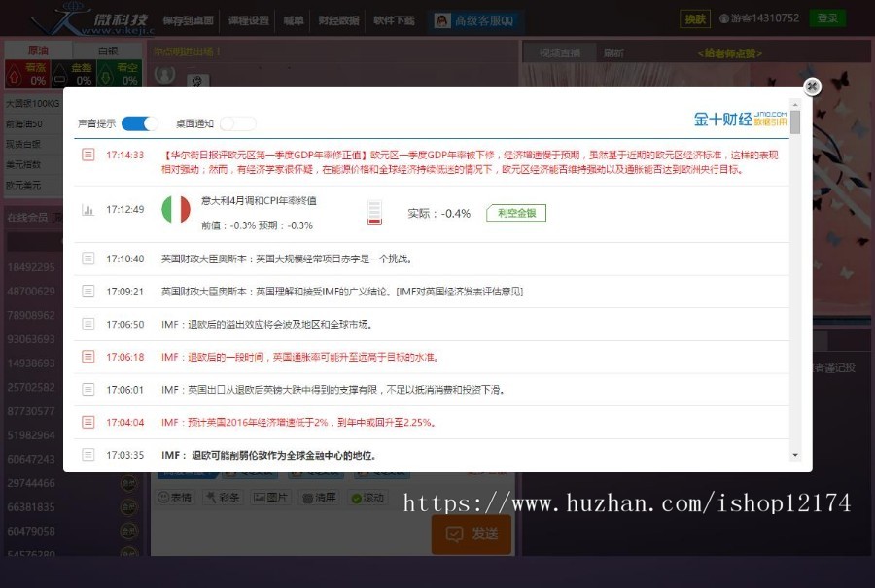This screenshot has width=875, height=588.
Task: Click the document icon of the 17:06:50 news
Action: tap(88, 324)
